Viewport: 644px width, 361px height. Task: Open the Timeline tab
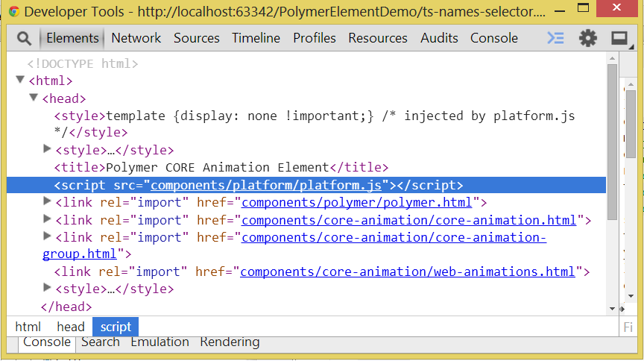click(x=256, y=38)
